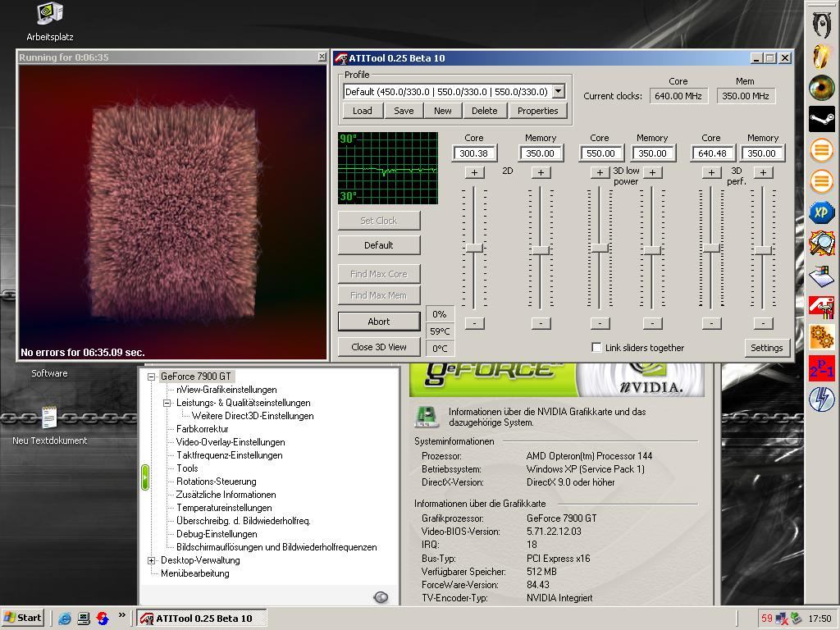
Task: Click the 3D perf. Core slider thumb
Action: coord(711,249)
